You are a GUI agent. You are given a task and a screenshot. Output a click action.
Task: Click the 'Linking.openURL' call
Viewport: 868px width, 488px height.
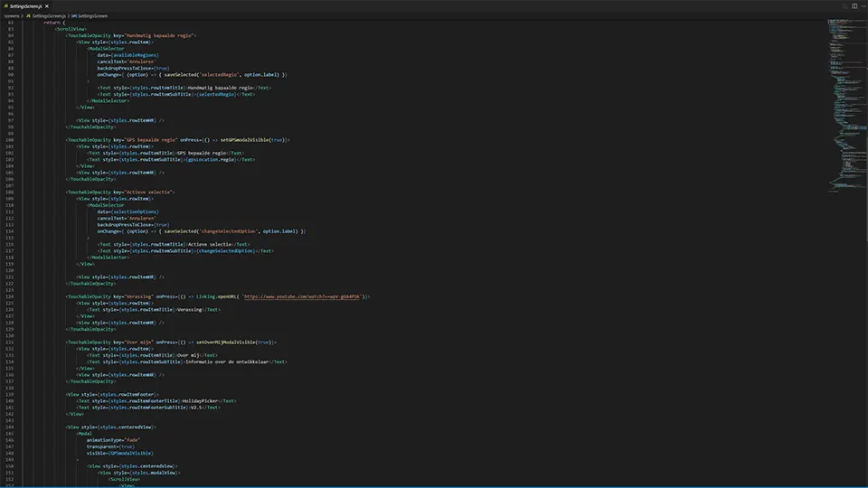tap(216, 296)
